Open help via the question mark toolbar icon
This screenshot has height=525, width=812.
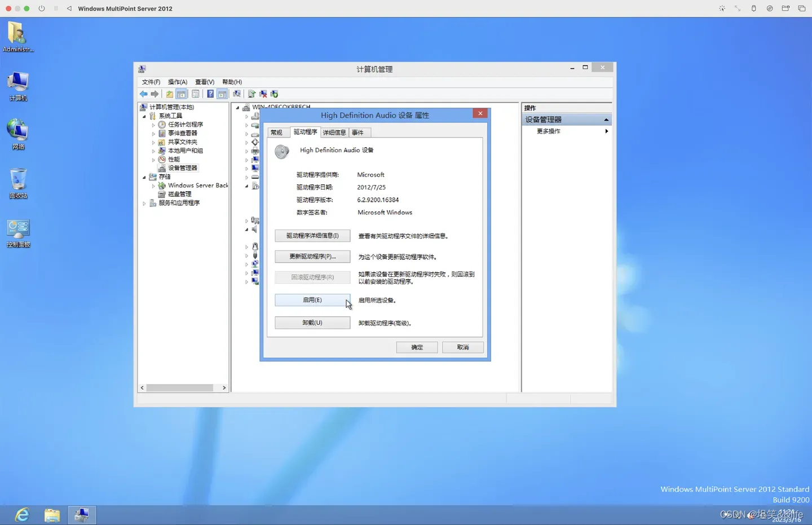tap(210, 94)
